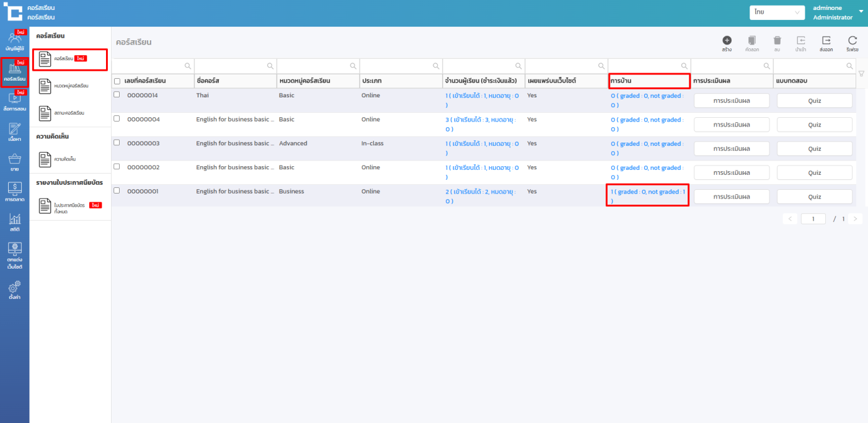Open the บัญชีผู้ใช้ user accounts icon
The image size is (868, 423).
coord(15,40)
